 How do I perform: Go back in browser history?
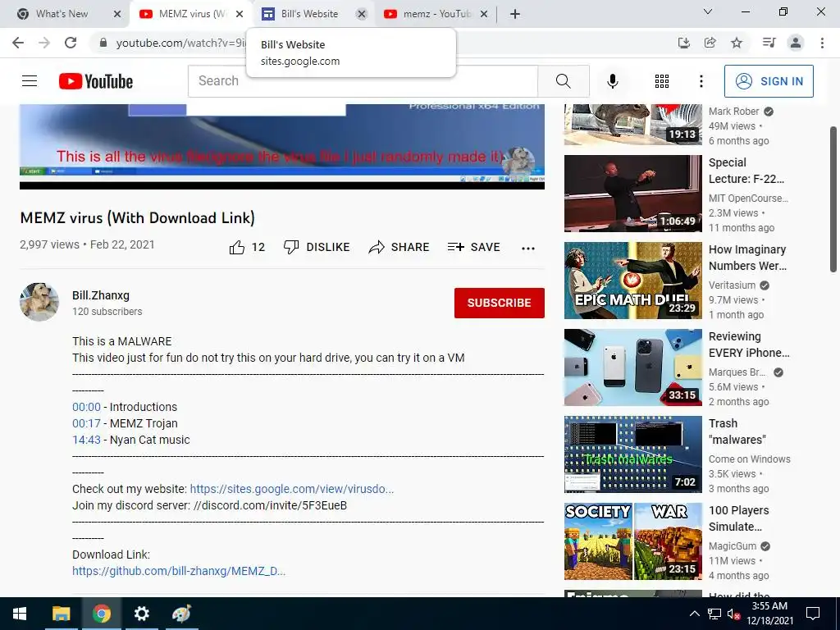(x=18, y=43)
